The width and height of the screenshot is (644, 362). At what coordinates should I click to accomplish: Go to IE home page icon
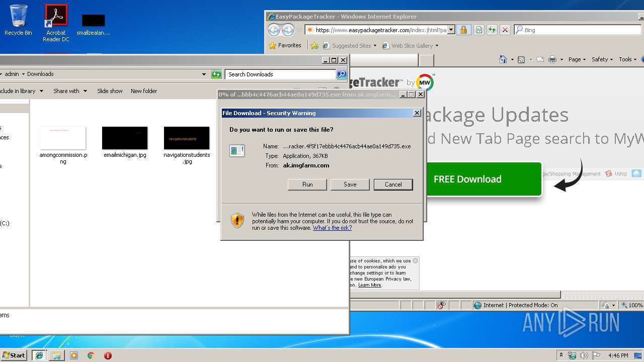pos(503,59)
